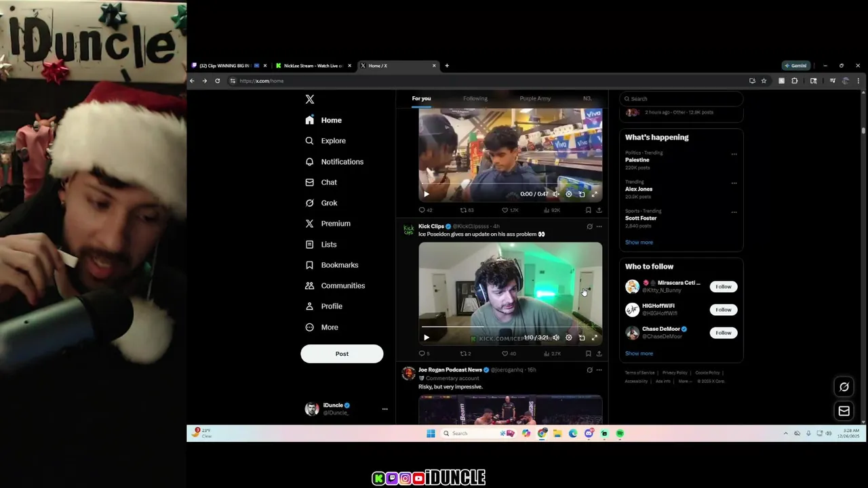This screenshot has height=488, width=868.
Task: Play the Kick Clips video
Action: (x=427, y=338)
